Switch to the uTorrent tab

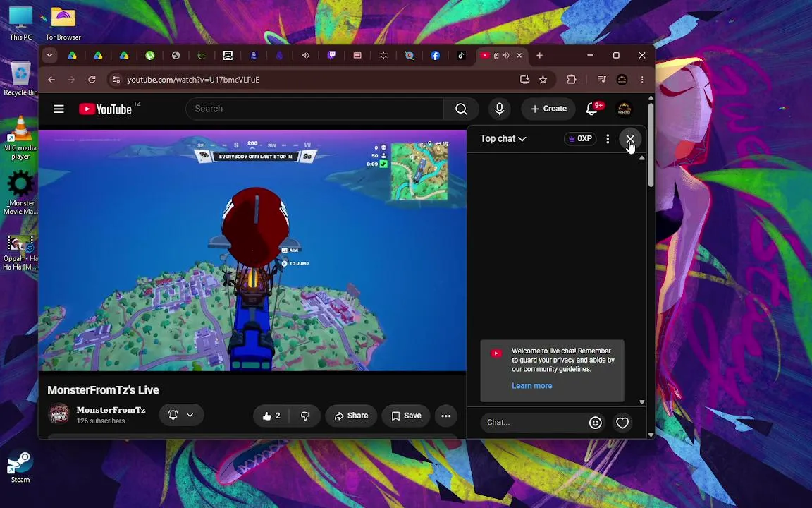click(150, 56)
